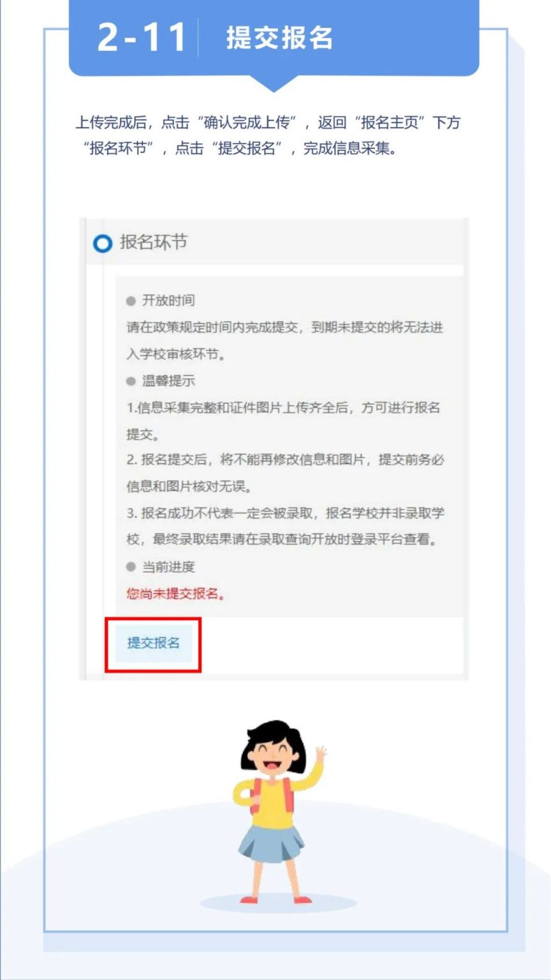
Task: Click the gray bullet next to 温馨提示
Action: pos(131,381)
